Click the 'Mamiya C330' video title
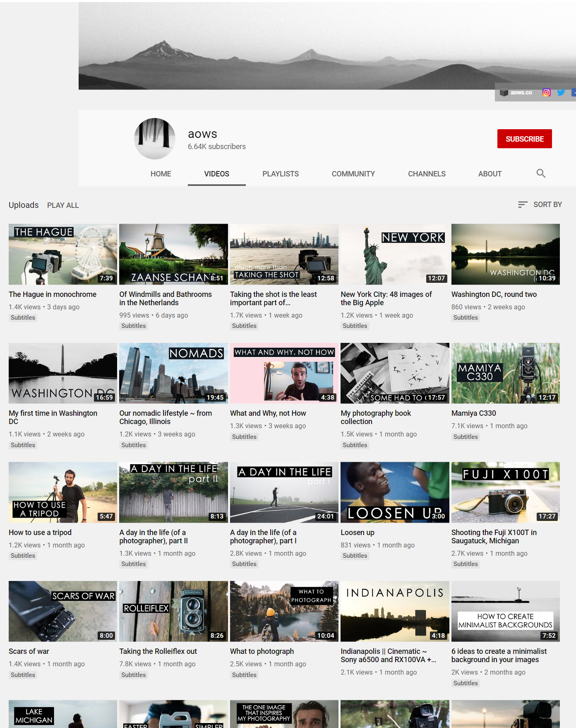The image size is (576, 728). pos(474,413)
